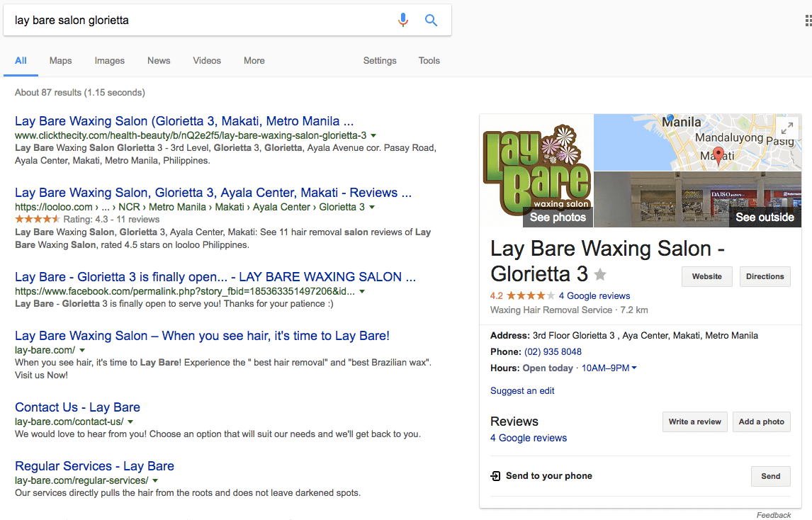The image size is (812, 520).
Task: Click the 3rd Floor Glorietta 3 address text
Action: click(x=645, y=335)
